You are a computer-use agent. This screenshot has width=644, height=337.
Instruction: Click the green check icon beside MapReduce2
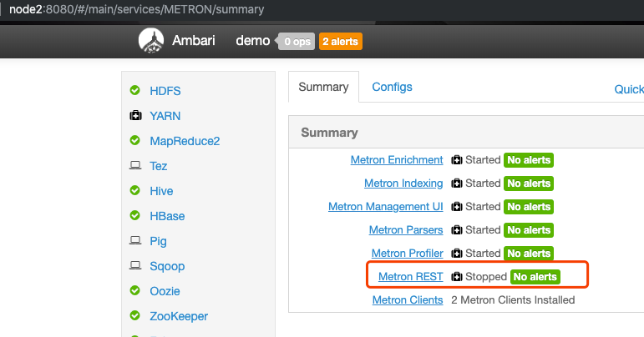tap(134, 141)
